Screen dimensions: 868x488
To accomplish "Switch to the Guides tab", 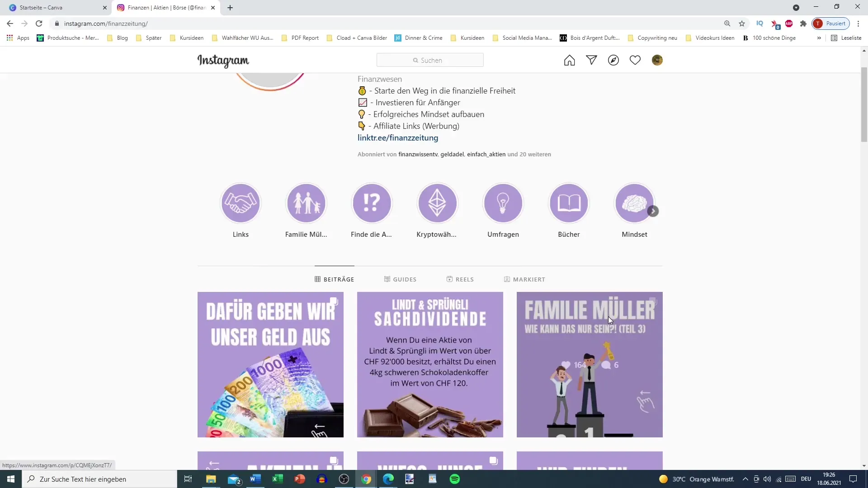I will (x=400, y=279).
